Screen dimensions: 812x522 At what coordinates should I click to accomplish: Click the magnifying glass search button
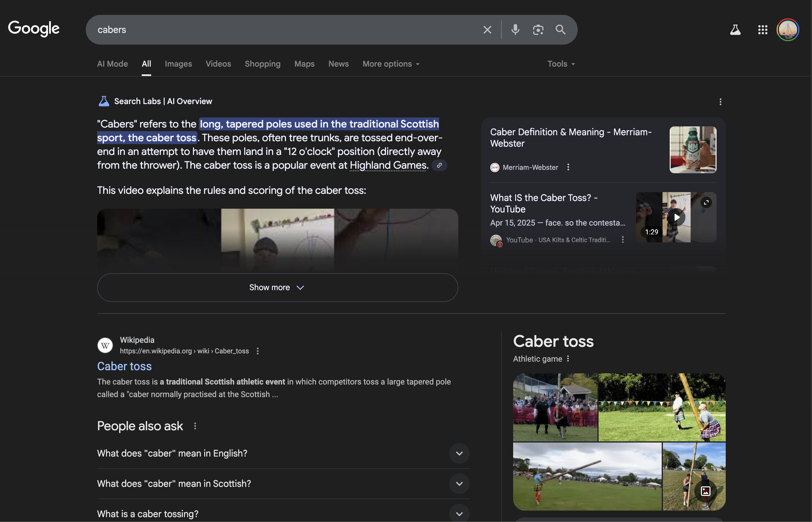click(x=561, y=30)
